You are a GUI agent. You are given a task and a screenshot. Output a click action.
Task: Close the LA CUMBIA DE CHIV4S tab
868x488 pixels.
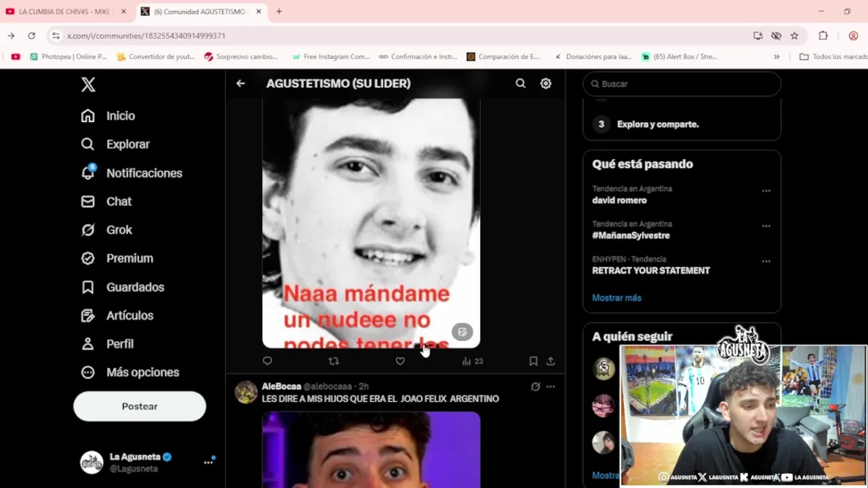tap(123, 12)
